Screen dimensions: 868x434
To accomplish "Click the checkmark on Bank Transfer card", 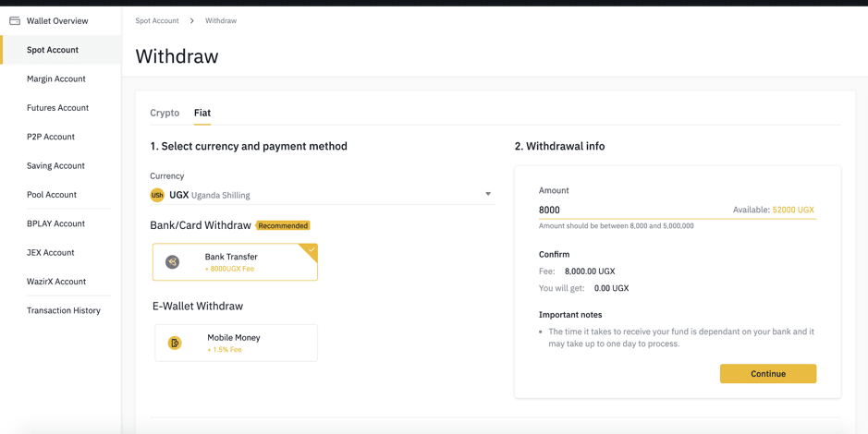I will click(312, 250).
